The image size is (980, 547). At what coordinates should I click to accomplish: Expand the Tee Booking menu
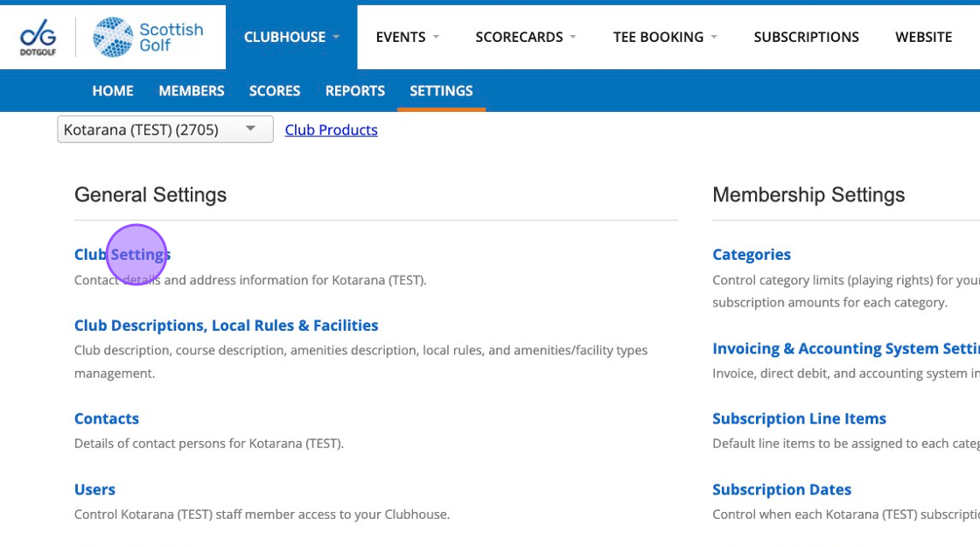(x=665, y=37)
